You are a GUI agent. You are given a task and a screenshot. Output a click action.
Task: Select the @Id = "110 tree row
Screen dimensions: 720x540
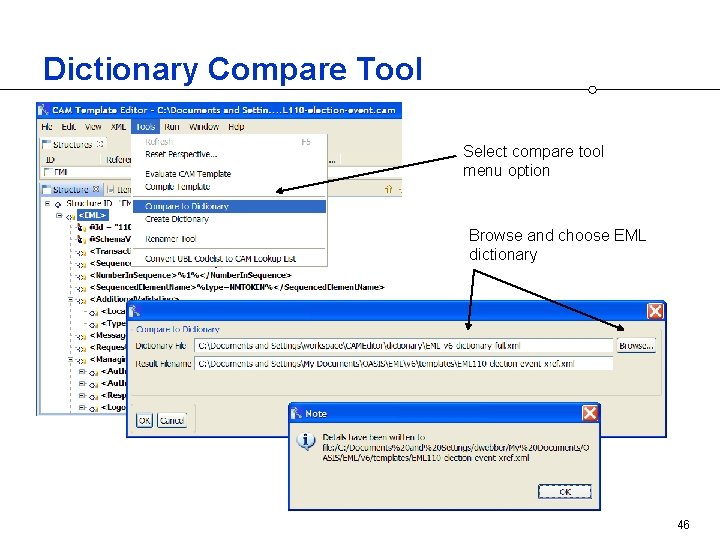[110, 227]
